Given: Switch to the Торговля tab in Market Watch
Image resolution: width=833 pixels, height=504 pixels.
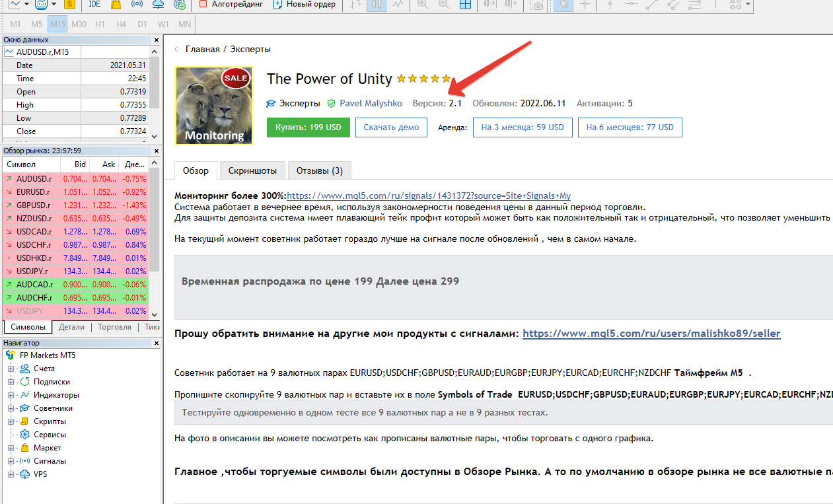Looking at the screenshot, I should [x=114, y=327].
